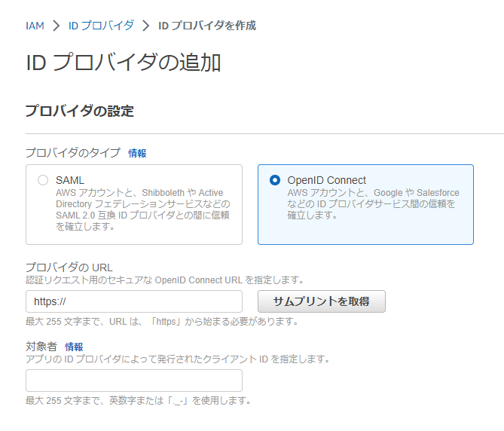The image size is (504, 431).
Task: Open the 情報 link beside プロバイダのタイプ
Action: click(137, 153)
